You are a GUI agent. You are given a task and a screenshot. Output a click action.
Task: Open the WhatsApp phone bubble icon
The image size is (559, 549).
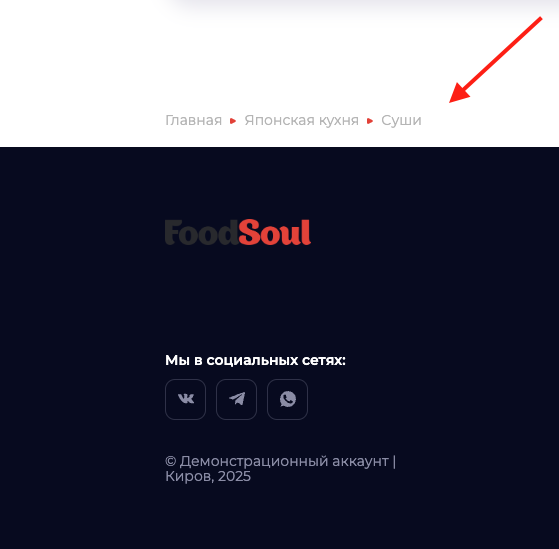(x=287, y=399)
